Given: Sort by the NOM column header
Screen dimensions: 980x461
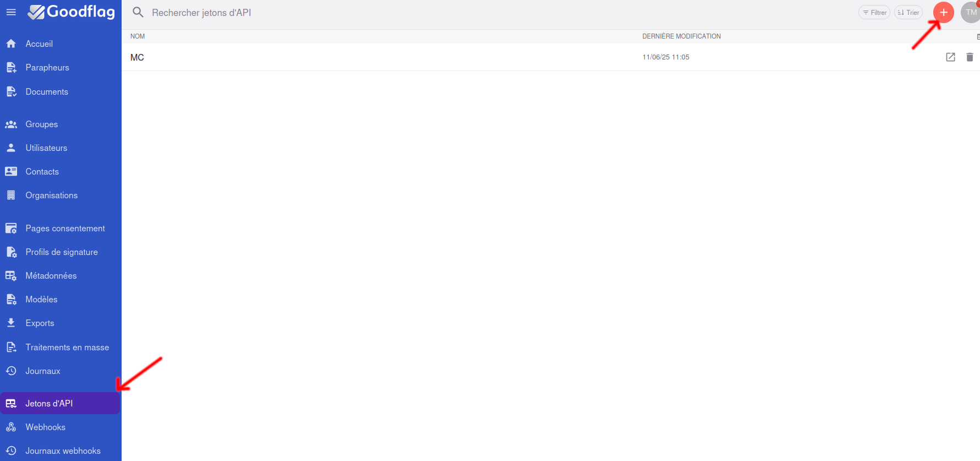Looking at the screenshot, I should click(138, 36).
